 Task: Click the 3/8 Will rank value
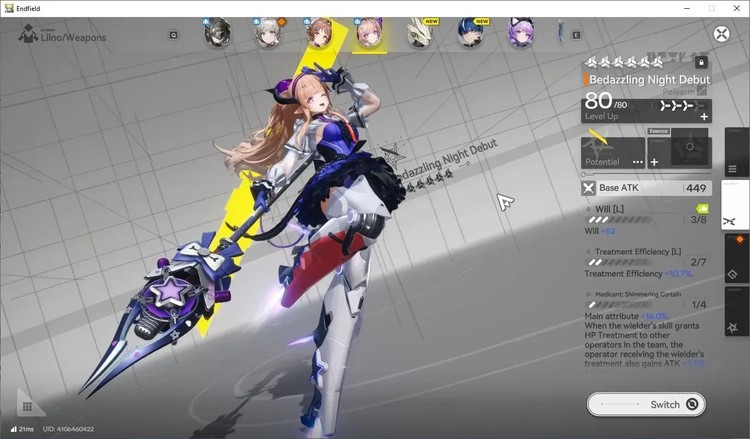click(698, 220)
